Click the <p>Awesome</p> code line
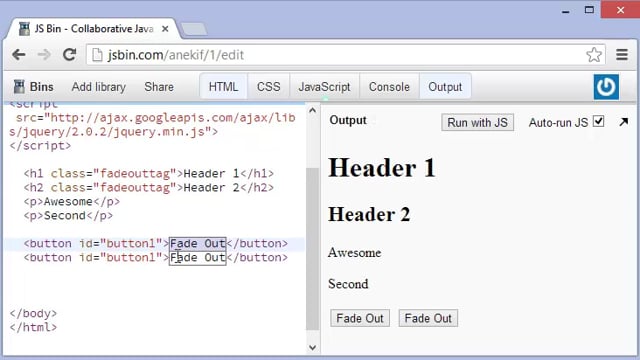Viewport: 640px width, 360px height. point(71,202)
